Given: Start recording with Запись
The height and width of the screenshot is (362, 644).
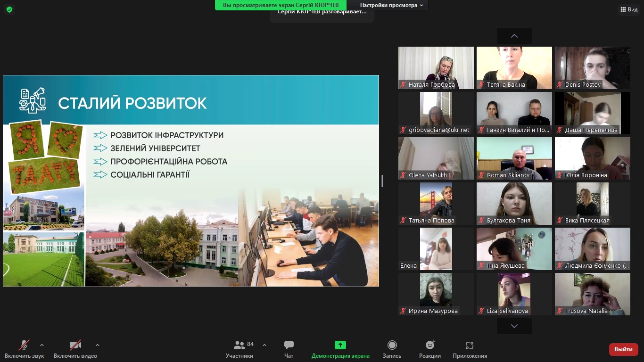Looking at the screenshot, I should tap(392, 349).
